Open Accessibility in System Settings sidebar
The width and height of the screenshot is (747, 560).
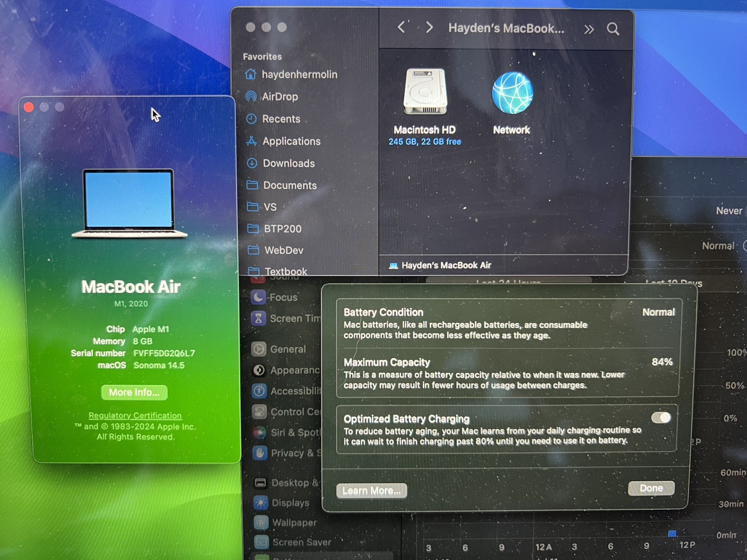pos(286,391)
